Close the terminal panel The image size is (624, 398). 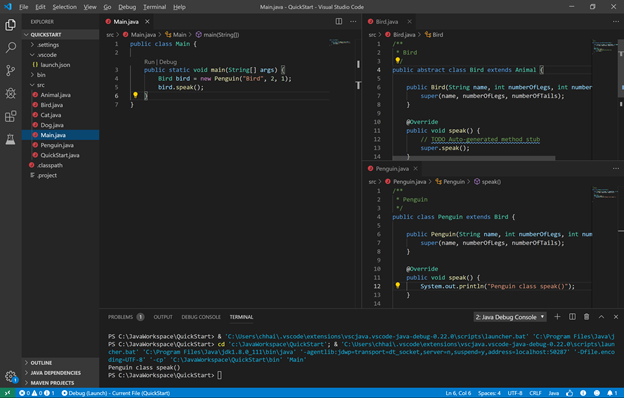pyautogui.click(x=616, y=317)
